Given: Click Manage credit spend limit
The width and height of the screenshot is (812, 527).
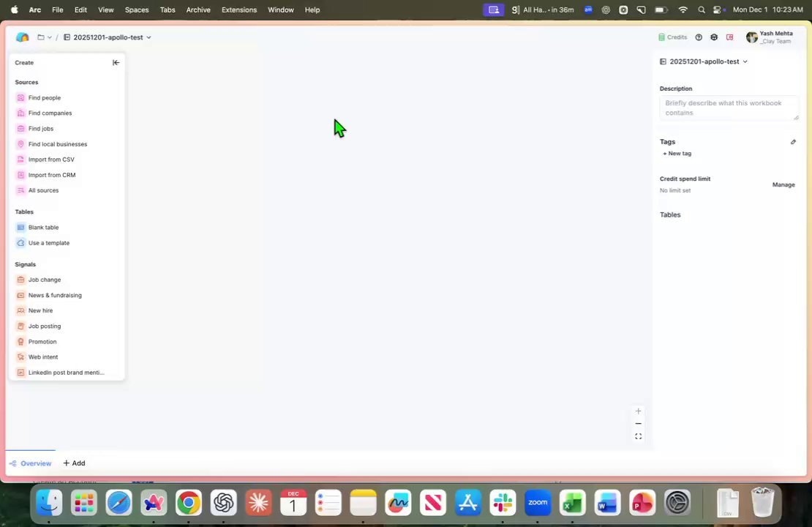Looking at the screenshot, I should (x=783, y=185).
